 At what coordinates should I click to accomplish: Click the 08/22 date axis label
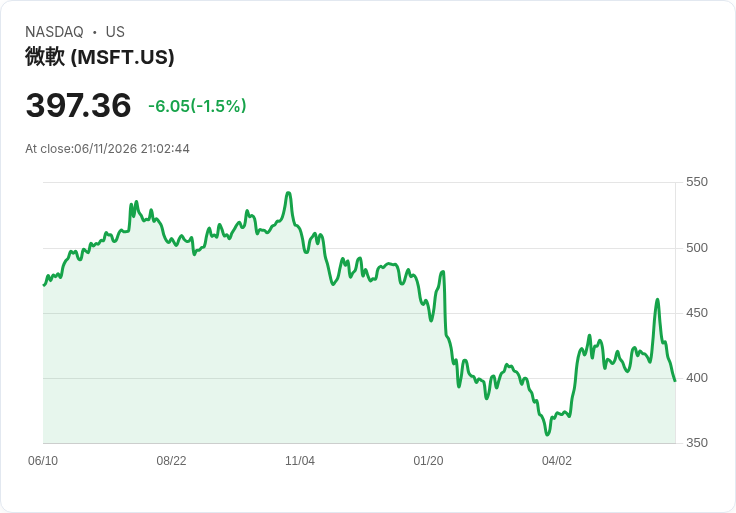[x=171, y=461]
